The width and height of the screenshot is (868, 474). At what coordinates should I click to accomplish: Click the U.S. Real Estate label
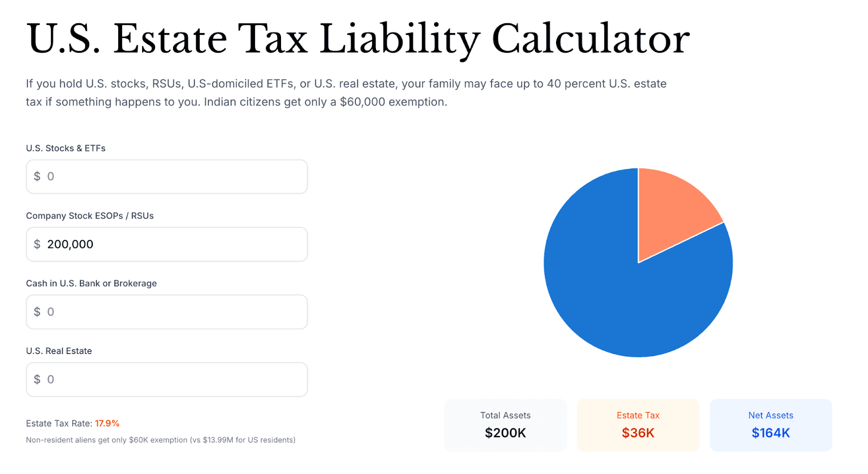tap(59, 351)
